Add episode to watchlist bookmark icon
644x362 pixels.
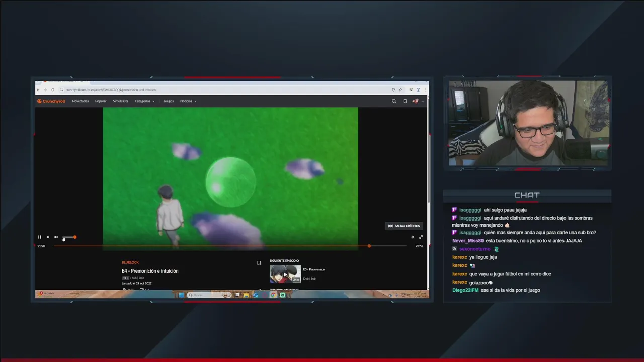[259, 263]
